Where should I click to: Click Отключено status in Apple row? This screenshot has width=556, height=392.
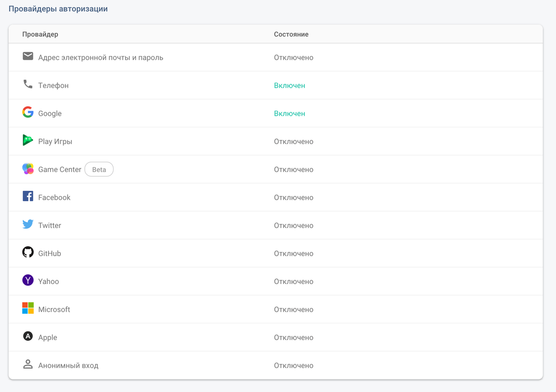(x=294, y=338)
